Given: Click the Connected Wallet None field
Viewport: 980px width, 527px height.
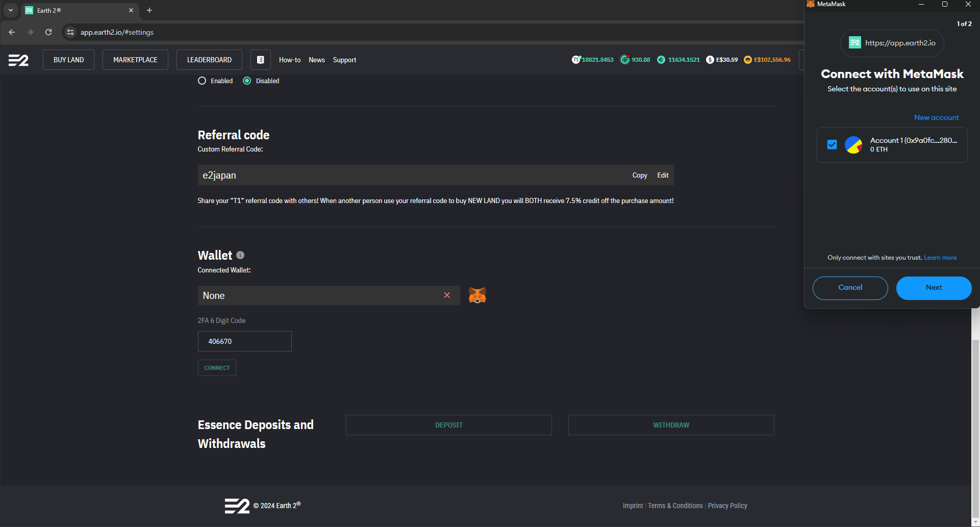Looking at the screenshot, I should pyautogui.click(x=329, y=295).
